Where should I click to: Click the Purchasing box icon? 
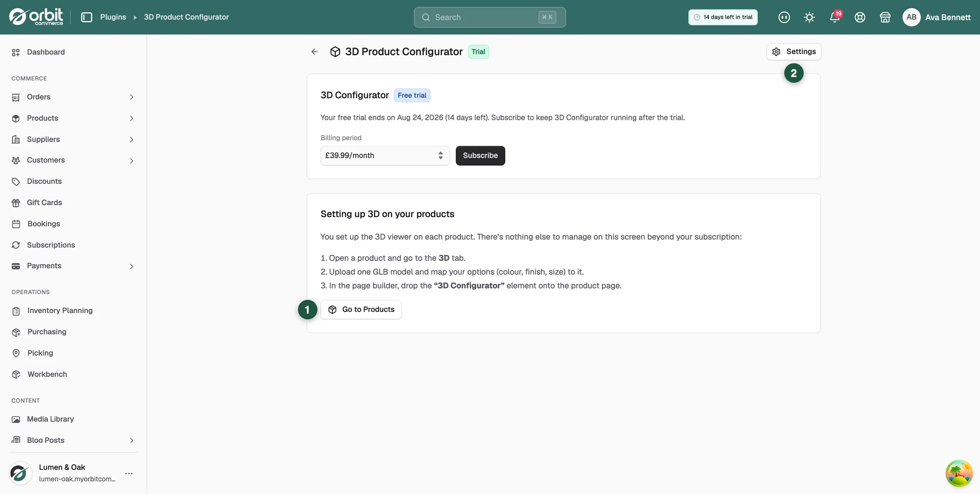pyautogui.click(x=16, y=332)
